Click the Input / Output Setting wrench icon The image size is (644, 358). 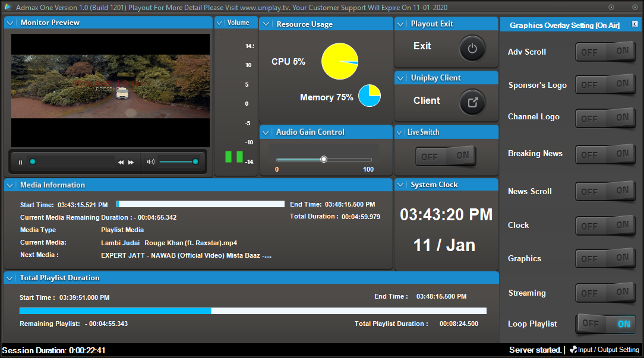coord(573,349)
